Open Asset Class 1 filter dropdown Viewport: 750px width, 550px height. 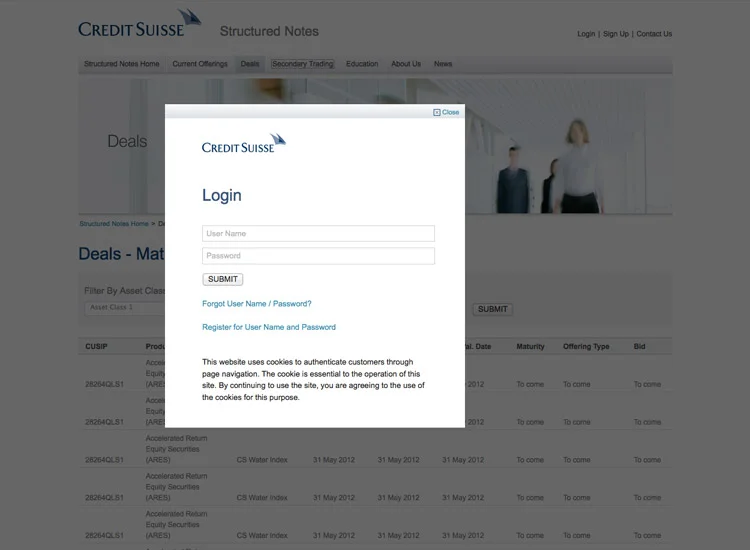tap(125, 308)
